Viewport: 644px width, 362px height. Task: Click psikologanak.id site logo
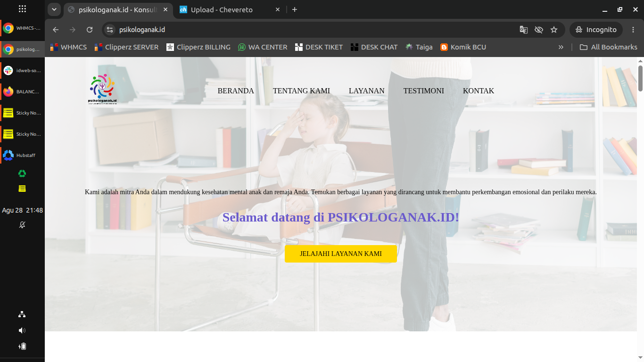102,89
